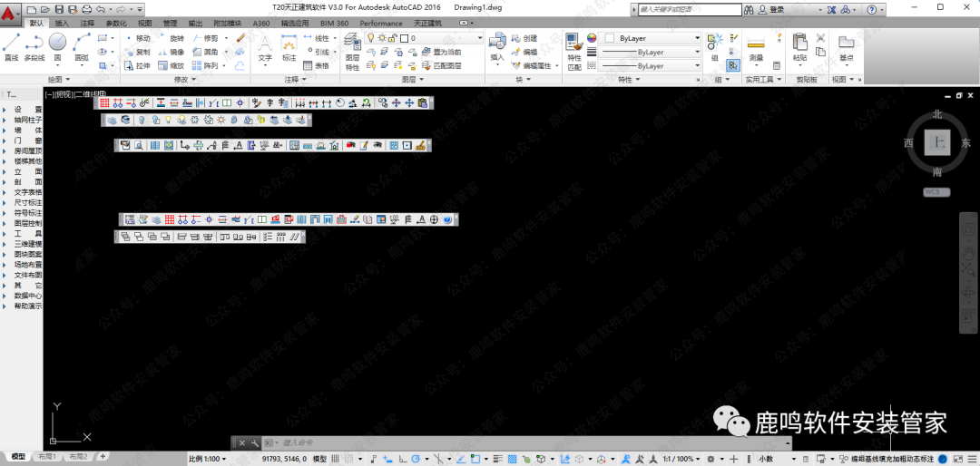The height and width of the screenshot is (466, 980).
Task: Click the 镜像 mirror tool
Action: [x=171, y=52]
